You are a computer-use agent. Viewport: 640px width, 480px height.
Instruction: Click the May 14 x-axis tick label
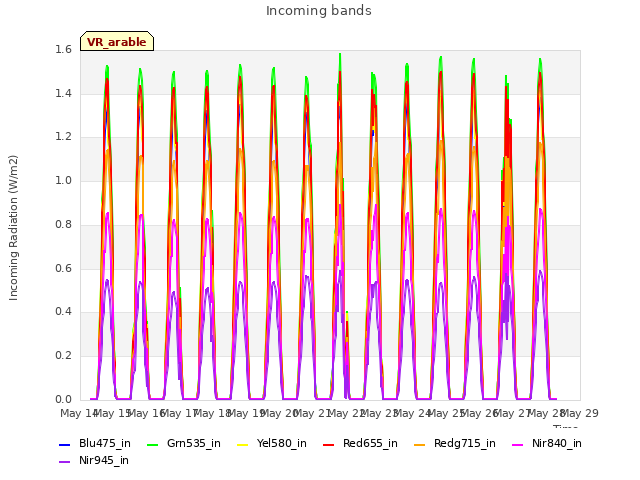pyautogui.click(x=79, y=413)
